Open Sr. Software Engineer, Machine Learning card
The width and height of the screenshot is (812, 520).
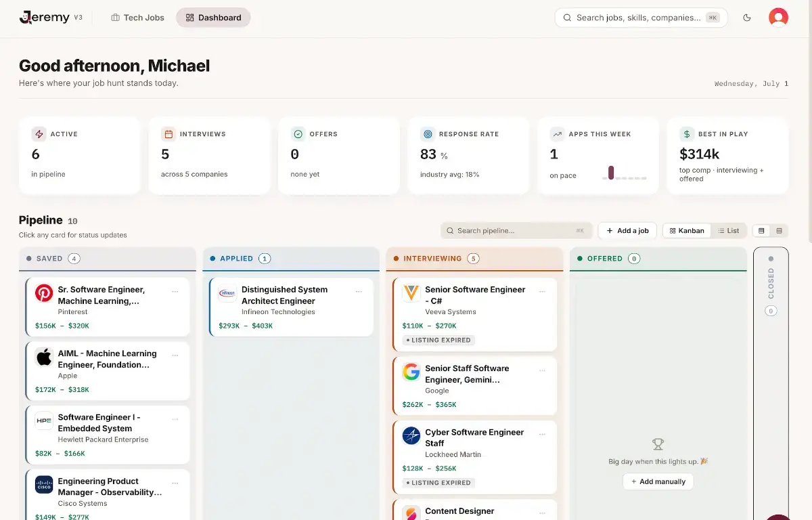coord(108,307)
